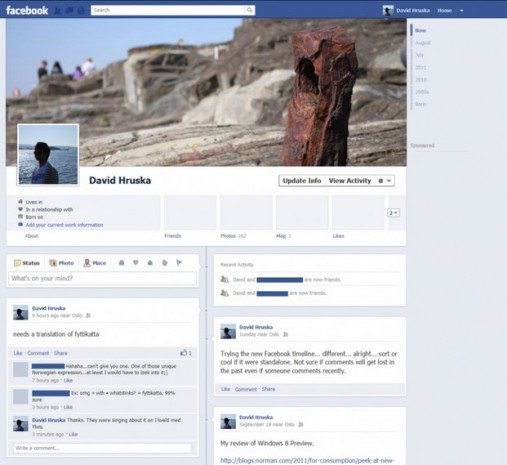Select the Place composer tab

(x=95, y=263)
